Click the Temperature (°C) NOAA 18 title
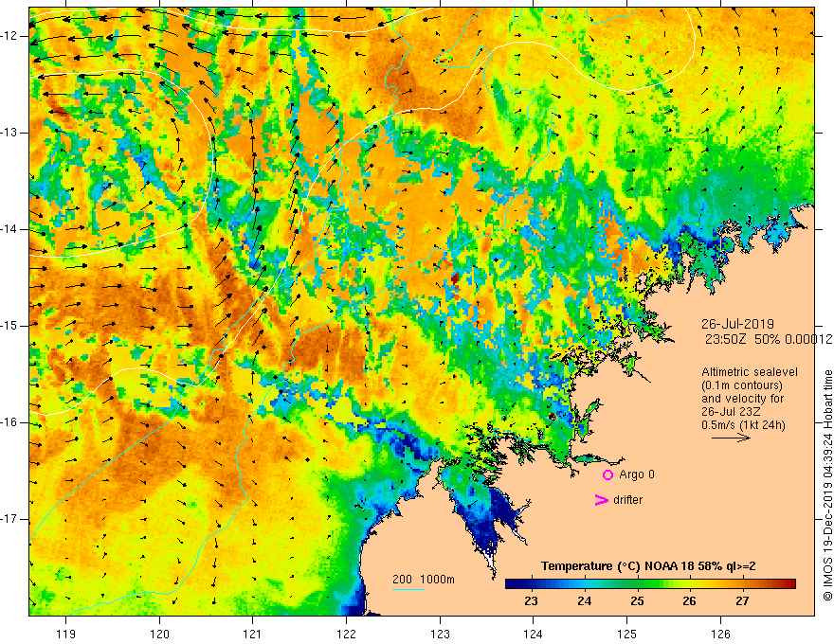 click(x=648, y=566)
